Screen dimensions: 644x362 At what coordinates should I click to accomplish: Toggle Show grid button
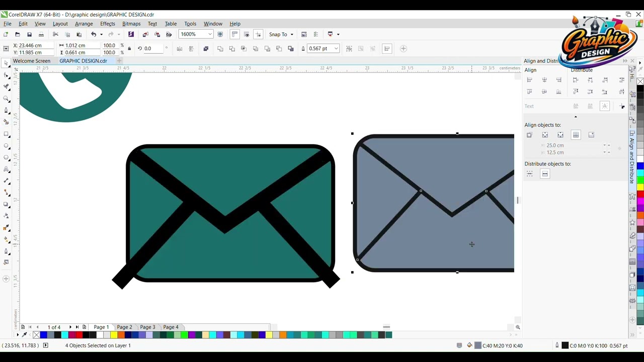[x=247, y=34]
